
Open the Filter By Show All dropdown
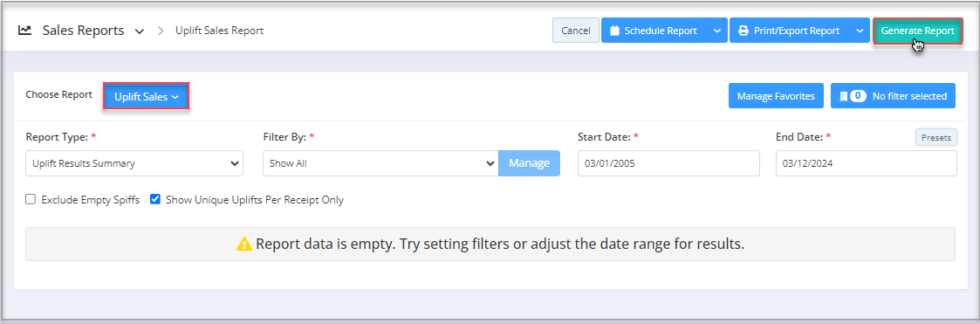(380, 163)
